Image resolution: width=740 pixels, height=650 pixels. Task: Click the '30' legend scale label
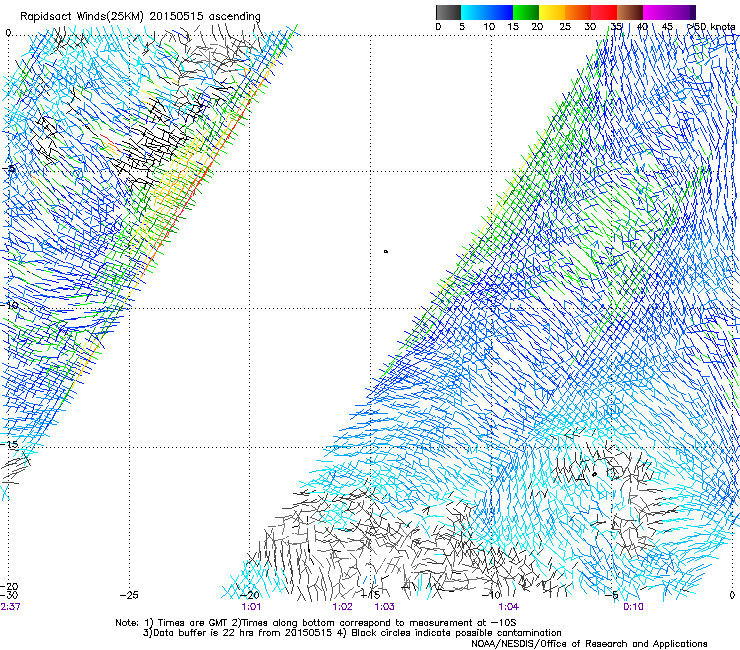coord(590,27)
